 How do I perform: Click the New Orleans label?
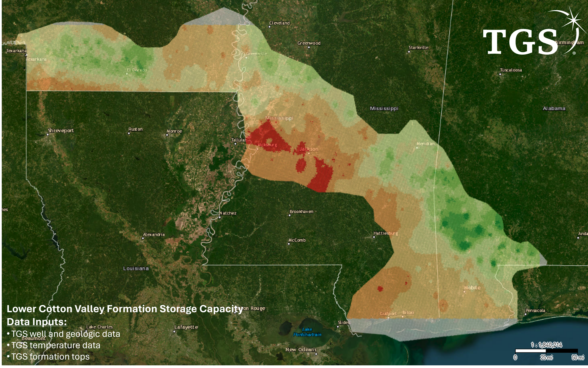pyautogui.click(x=301, y=350)
